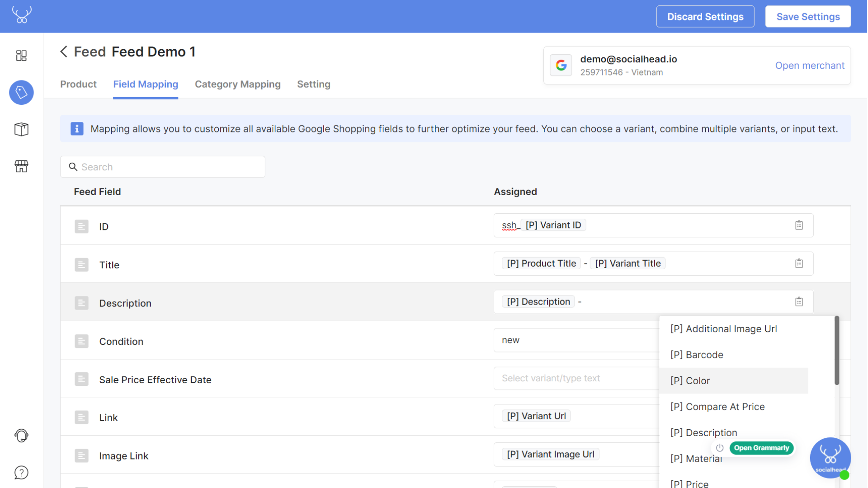Click the Description assigned input field
Image resolution: width=868 pixels, height=488 pixels.
pos(653,301)
